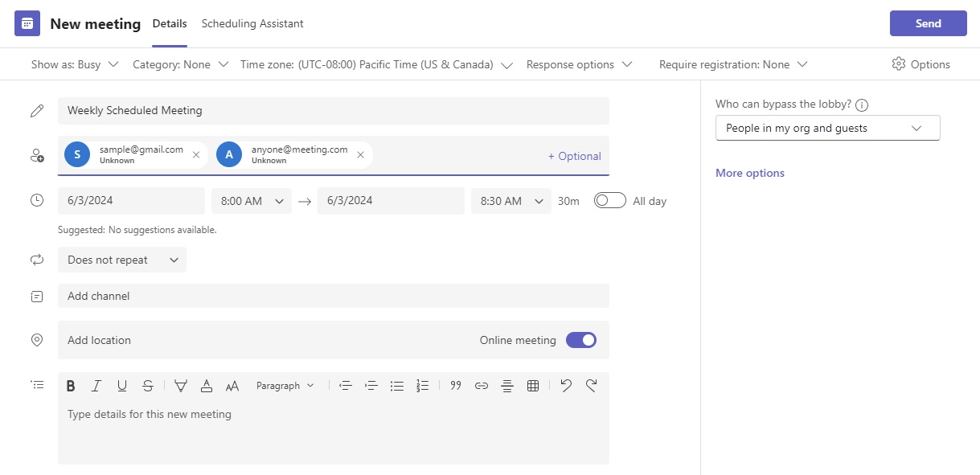The image size is (980, 475).
Task: Click the sample@gmail.com attendee chip
Action: point(136,155)
